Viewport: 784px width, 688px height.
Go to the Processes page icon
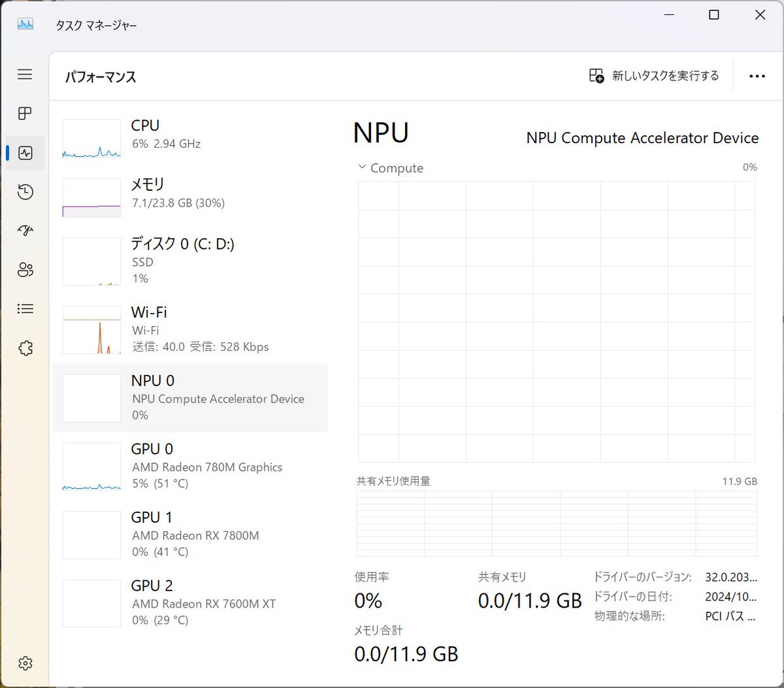25,114
